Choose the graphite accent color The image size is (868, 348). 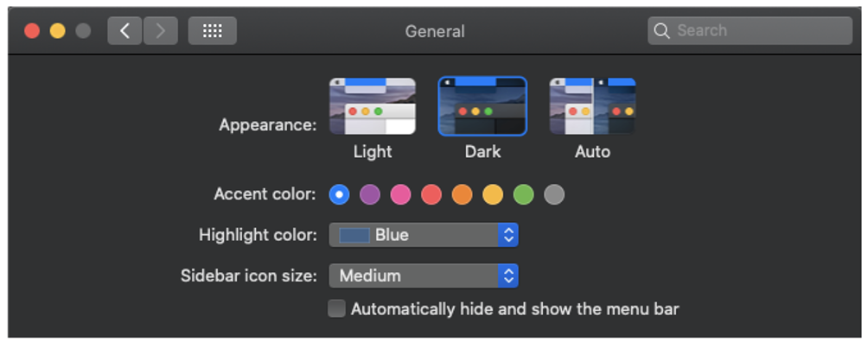click(554, 194)
